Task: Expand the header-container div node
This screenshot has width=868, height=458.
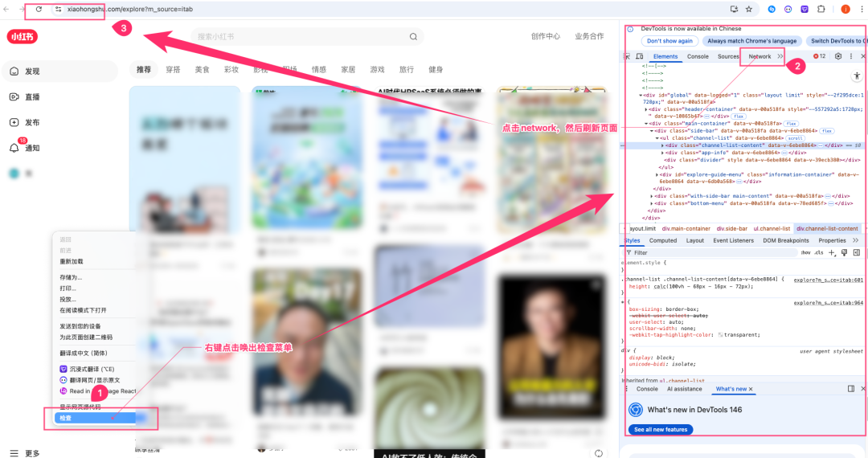Action: point(646,108)
